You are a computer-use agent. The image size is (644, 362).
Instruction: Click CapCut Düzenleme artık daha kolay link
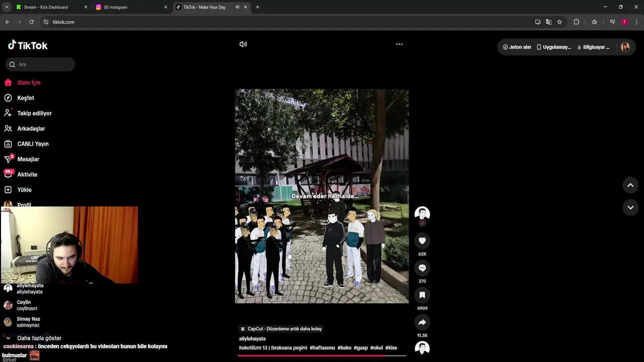click(281, 329)
